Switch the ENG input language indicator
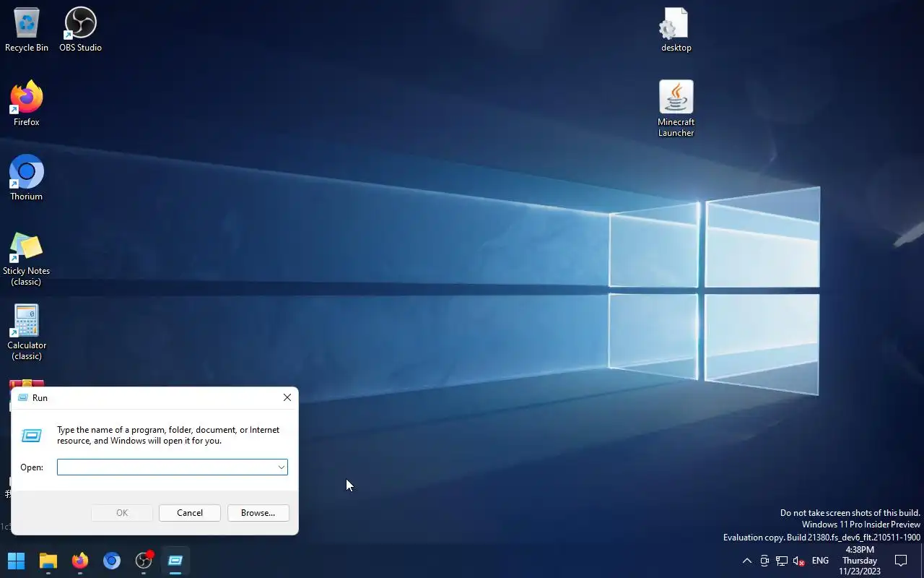Viewport: 924px width, 578px height. (820, 561)
